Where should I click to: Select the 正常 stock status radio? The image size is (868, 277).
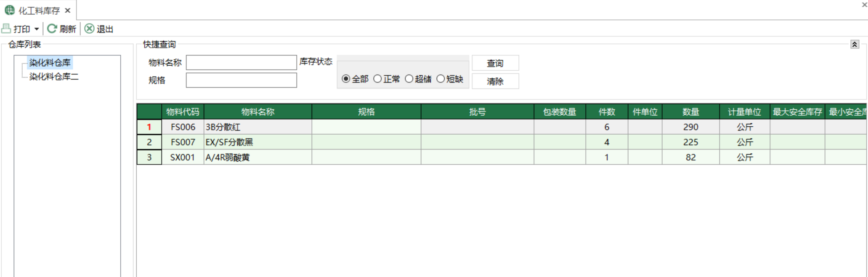click(x=377, y=79)
